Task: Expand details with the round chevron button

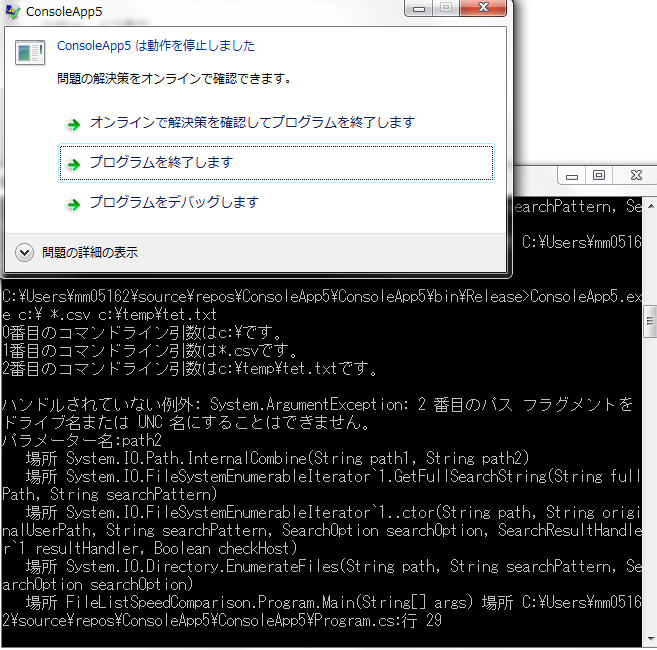Action: pos(25,253)
